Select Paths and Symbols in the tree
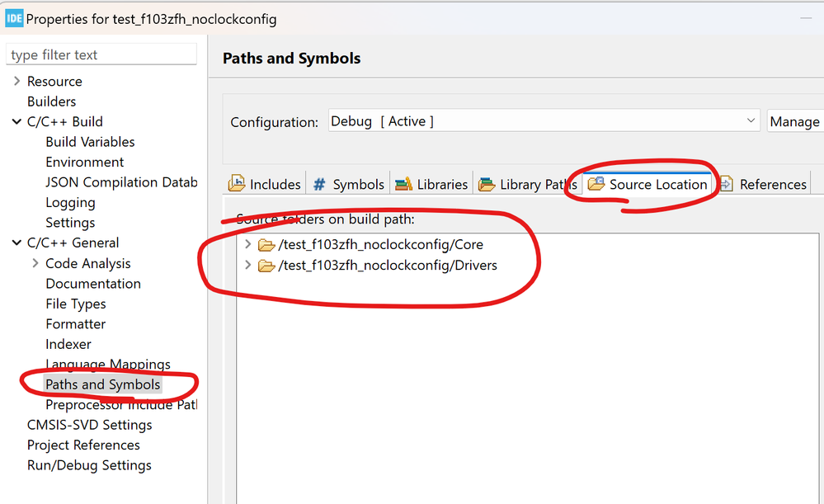 (102, 384)
